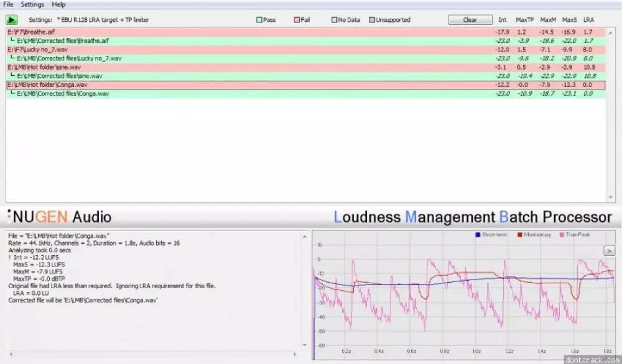Click the log line 'LRA = 0.0 LU'
The width and height of the screenshot is (622, 364).
click(x=31, y=293)
